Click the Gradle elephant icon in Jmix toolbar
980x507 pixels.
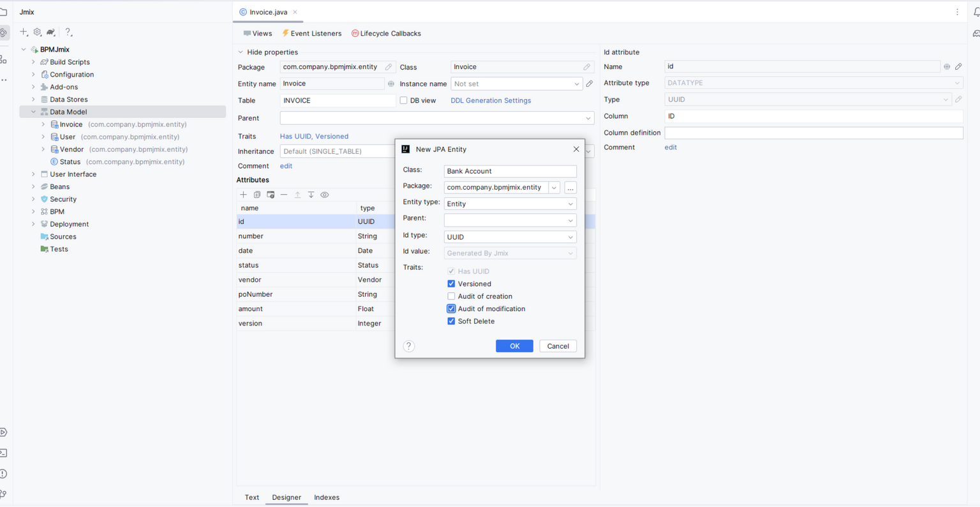point(51,32)
